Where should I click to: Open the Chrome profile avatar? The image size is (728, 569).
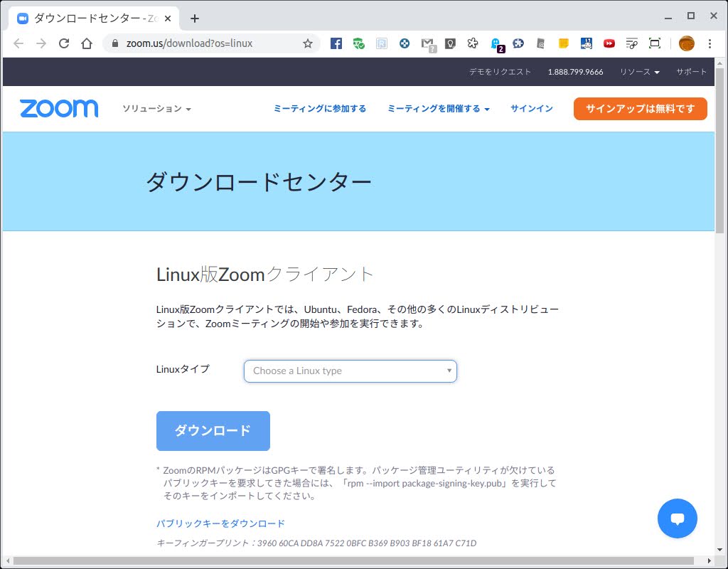click(x=686, y=43)
